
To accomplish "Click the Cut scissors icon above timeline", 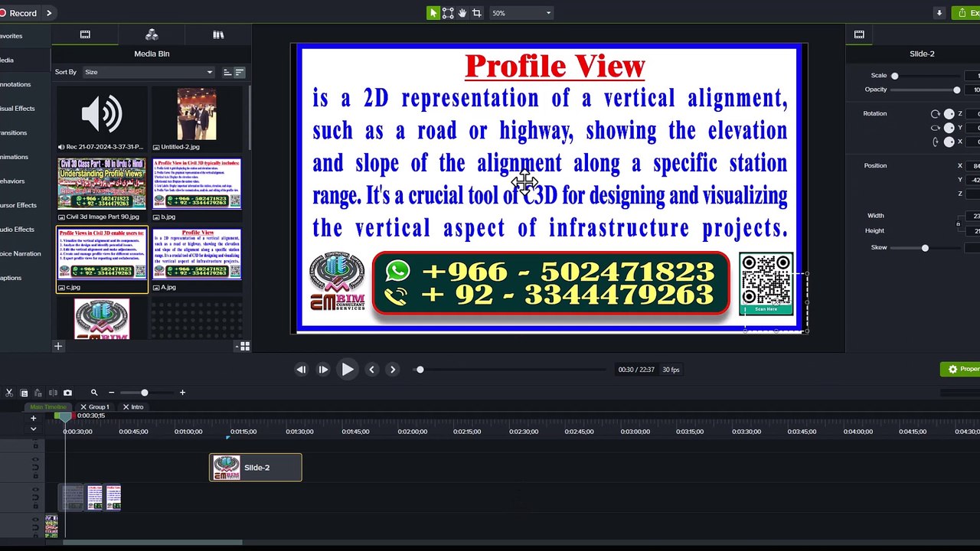I will pos(9,393).
